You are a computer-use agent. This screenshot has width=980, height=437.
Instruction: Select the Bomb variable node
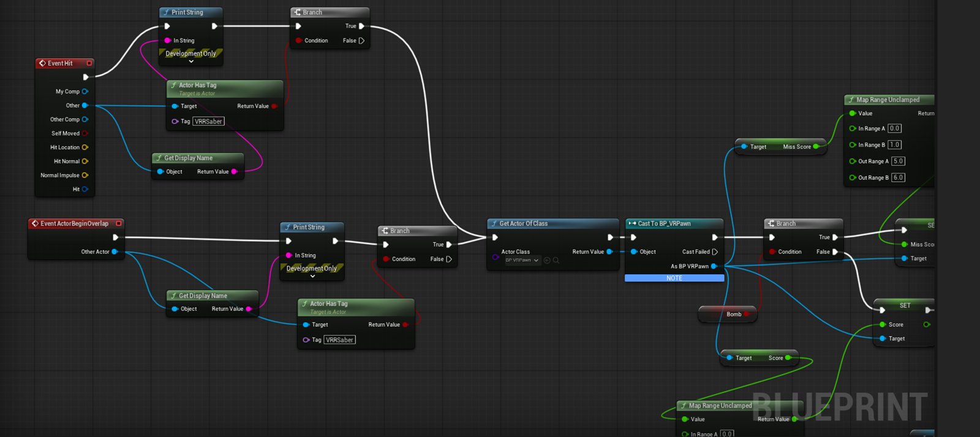pos(728,314)
